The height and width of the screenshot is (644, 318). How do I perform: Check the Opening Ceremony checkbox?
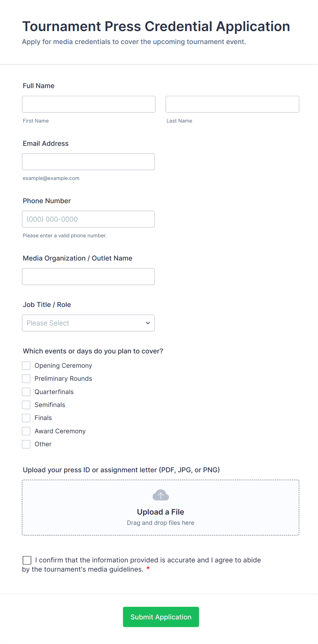coord(26,366)
